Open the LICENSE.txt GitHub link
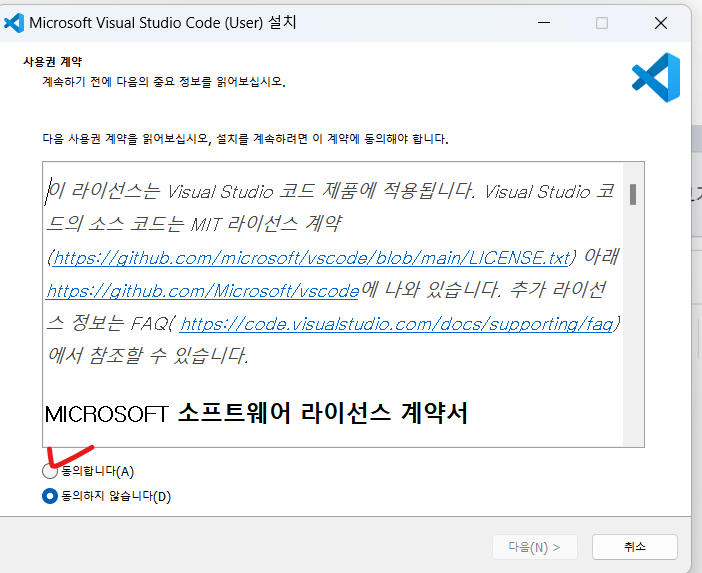Image resolution: width=702 pixels, height=573 pixels. tap(312, 258)
